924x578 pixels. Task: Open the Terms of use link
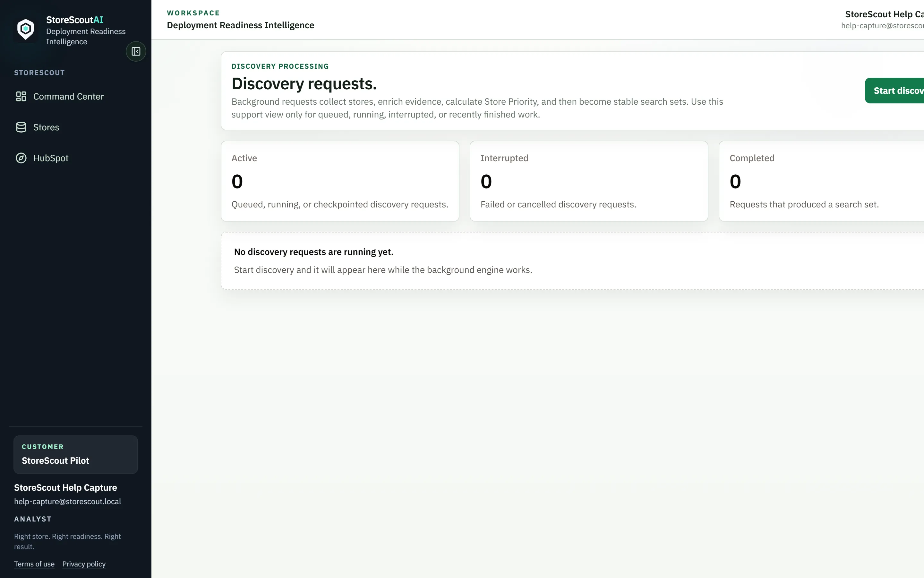tap(34, 564)
